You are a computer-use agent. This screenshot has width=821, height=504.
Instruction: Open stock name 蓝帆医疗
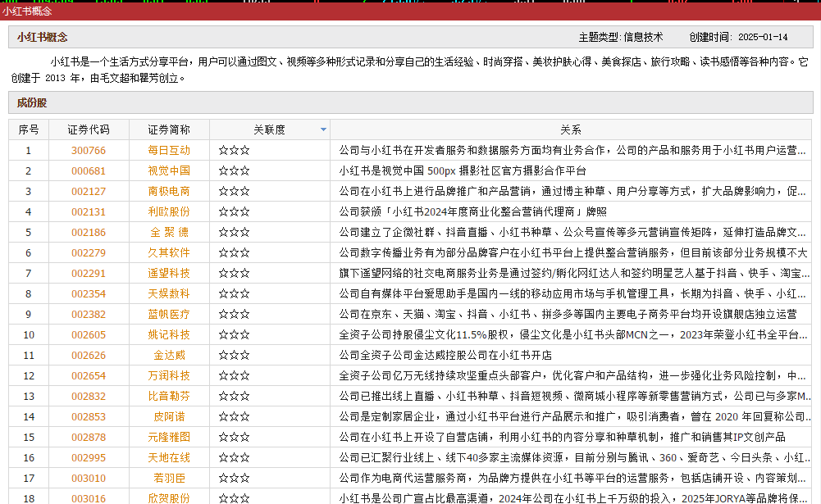pos(169,315)
